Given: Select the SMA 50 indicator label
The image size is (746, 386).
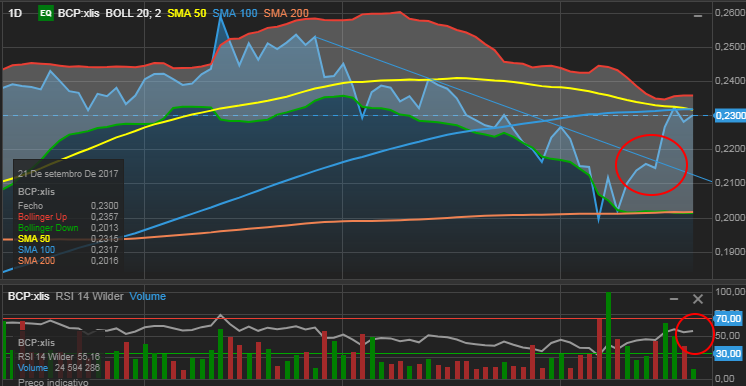Looking at the screenshot, I should [186, 13].
